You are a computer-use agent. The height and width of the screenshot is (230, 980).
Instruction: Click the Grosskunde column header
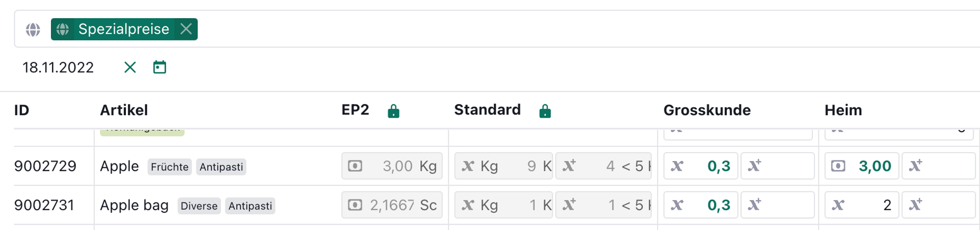coord(707,110)
